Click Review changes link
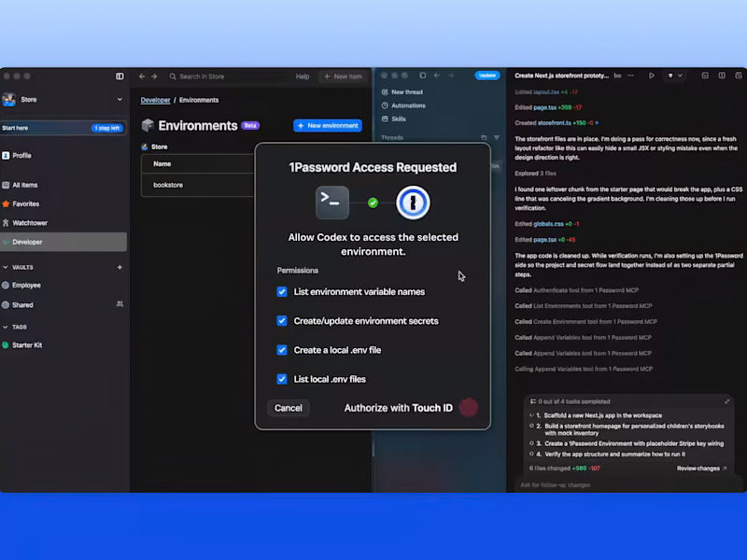Image resolution: width=747 pixels, height=560 pixels. tap(701, 469)
